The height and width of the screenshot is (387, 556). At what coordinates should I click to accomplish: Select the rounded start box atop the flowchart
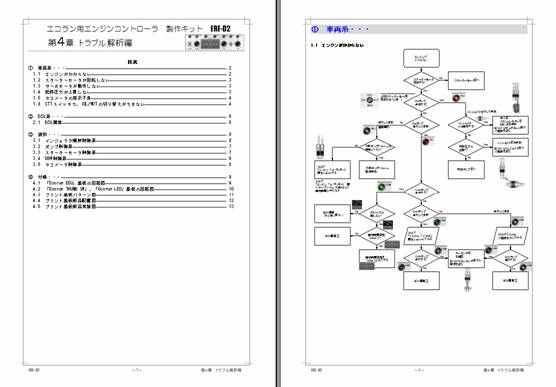[421, 59]
